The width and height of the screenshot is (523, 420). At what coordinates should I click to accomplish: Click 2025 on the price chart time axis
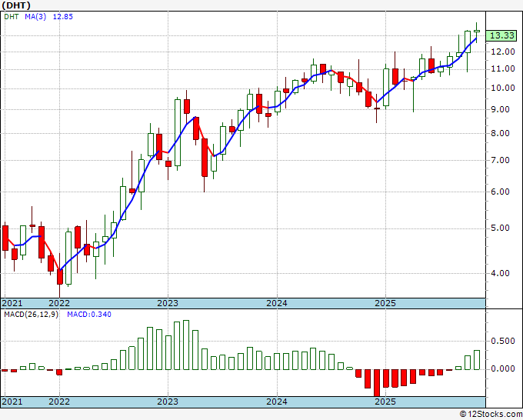[x=385, y=303]
